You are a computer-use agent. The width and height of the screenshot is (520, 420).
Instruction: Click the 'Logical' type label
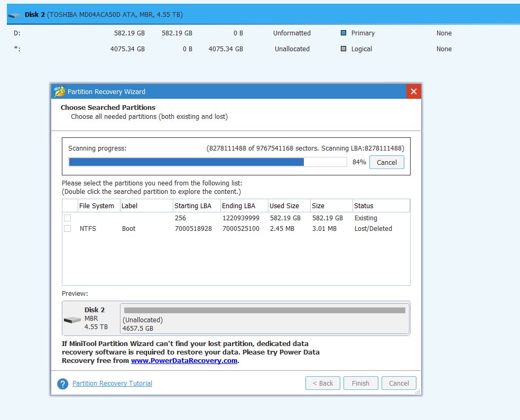[x=361, y=49]
